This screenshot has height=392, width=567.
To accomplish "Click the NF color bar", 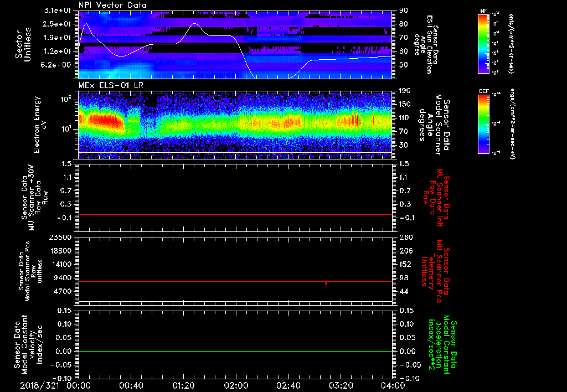I will [483, 44].
